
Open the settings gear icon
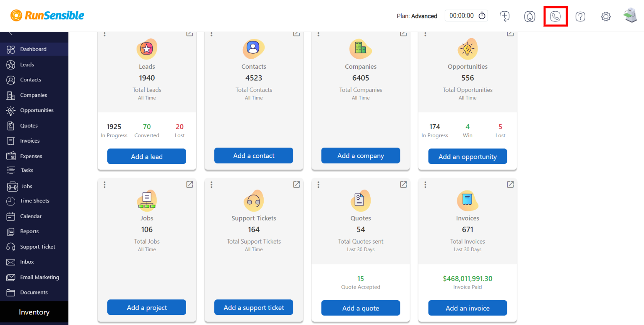click(606, 16)
